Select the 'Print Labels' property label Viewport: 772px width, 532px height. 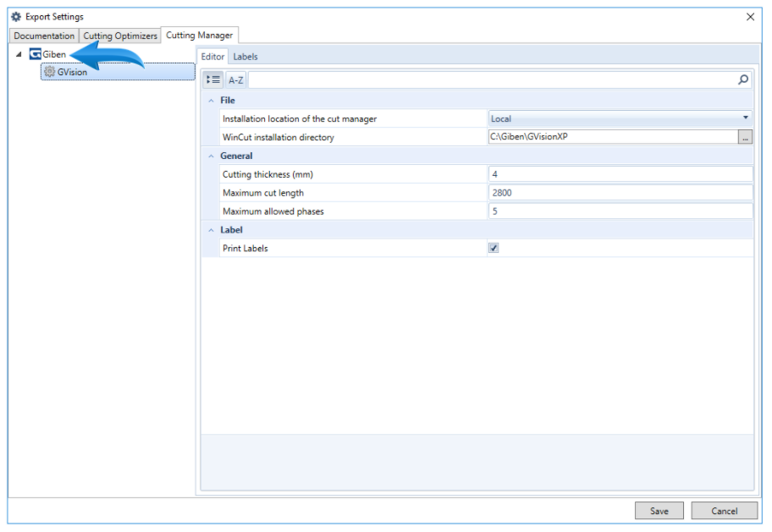[245, 248]
